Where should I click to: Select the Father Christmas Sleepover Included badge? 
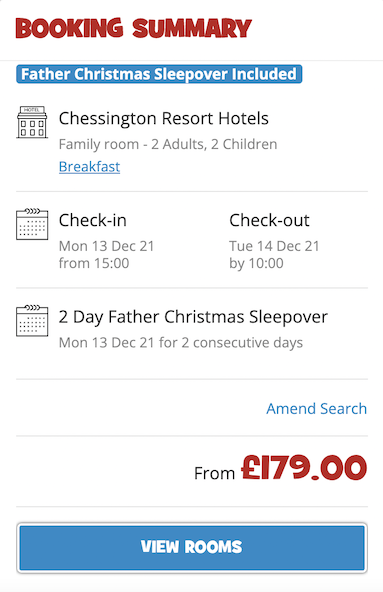(x=159, y=74)
